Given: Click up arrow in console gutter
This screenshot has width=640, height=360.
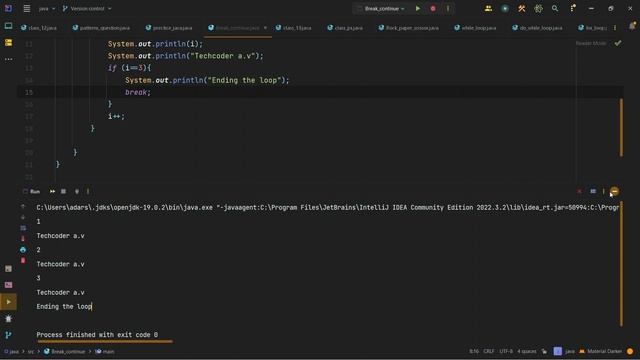Looking at the screenshot, I should (23, 207).
